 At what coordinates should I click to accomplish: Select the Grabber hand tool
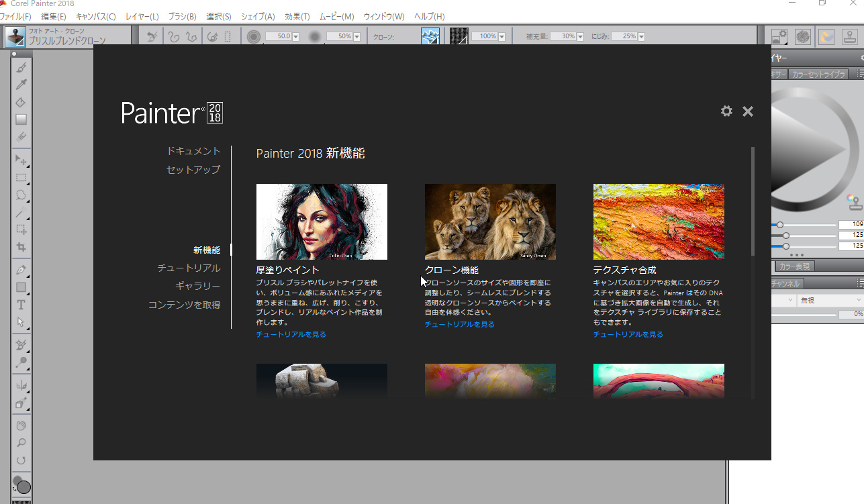[21, 425]
